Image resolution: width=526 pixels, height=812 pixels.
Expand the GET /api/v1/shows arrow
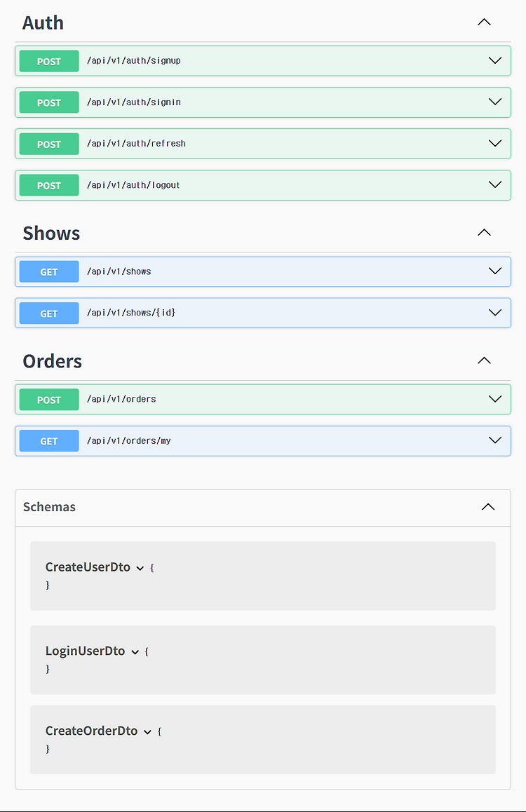click(495, 271)
